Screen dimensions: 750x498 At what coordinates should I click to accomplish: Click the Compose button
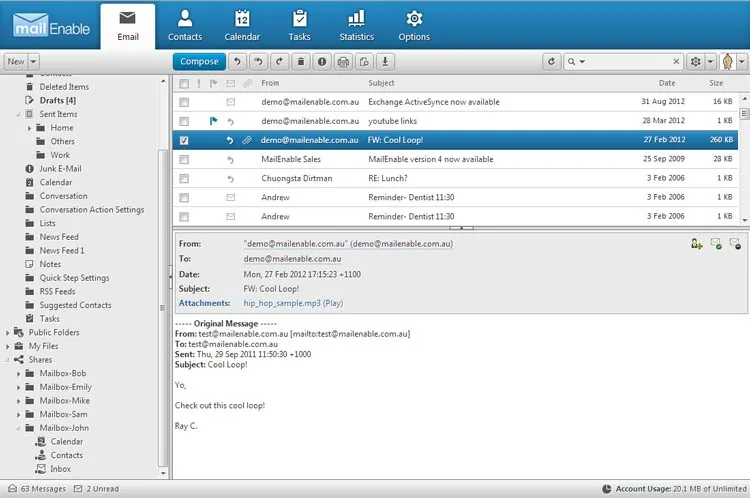(x=199, y=62)
